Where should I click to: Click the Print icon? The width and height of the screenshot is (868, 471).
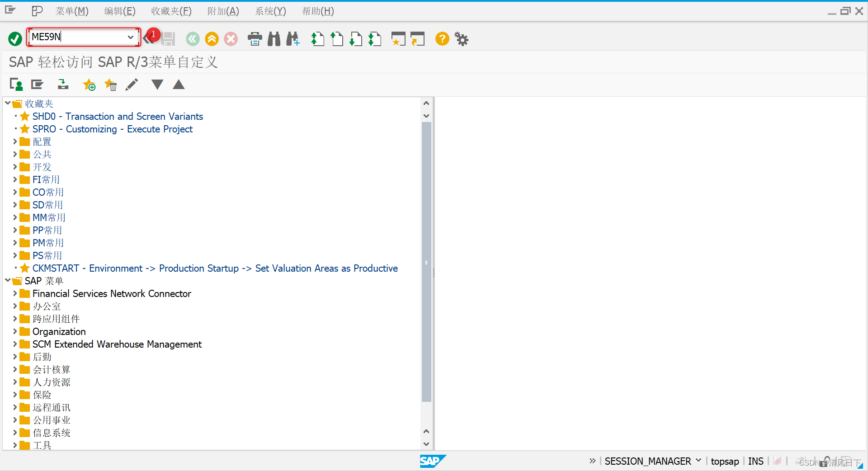[255, 39]
